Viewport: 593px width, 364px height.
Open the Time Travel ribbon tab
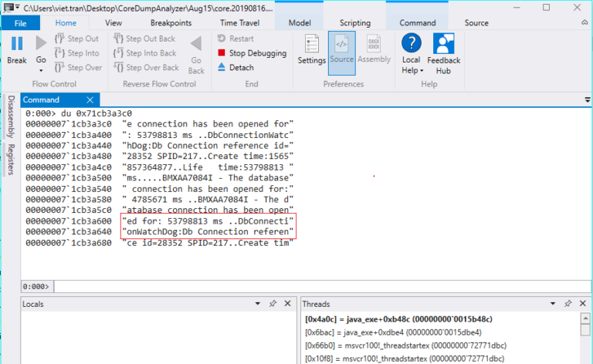click(x=239, y=23)
